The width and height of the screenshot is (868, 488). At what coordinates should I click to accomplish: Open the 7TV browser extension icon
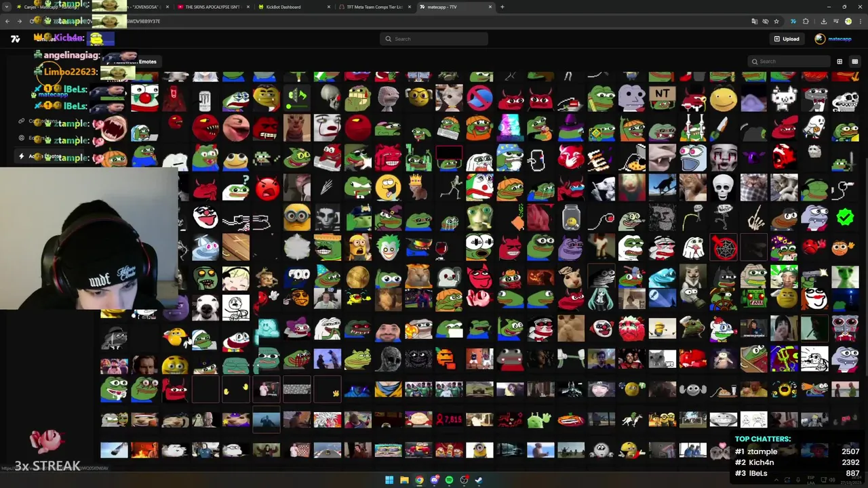click(x=793, y=21)
